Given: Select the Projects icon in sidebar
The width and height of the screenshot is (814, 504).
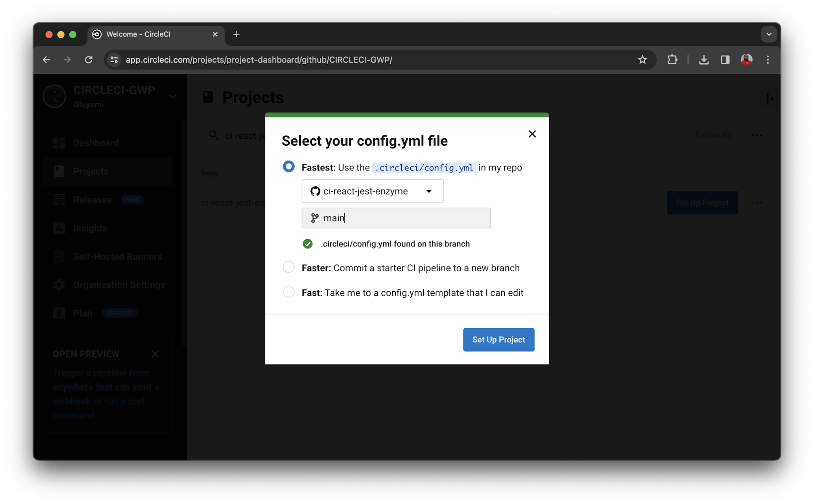Looking at the screenshot, I should tap(59, 171).
